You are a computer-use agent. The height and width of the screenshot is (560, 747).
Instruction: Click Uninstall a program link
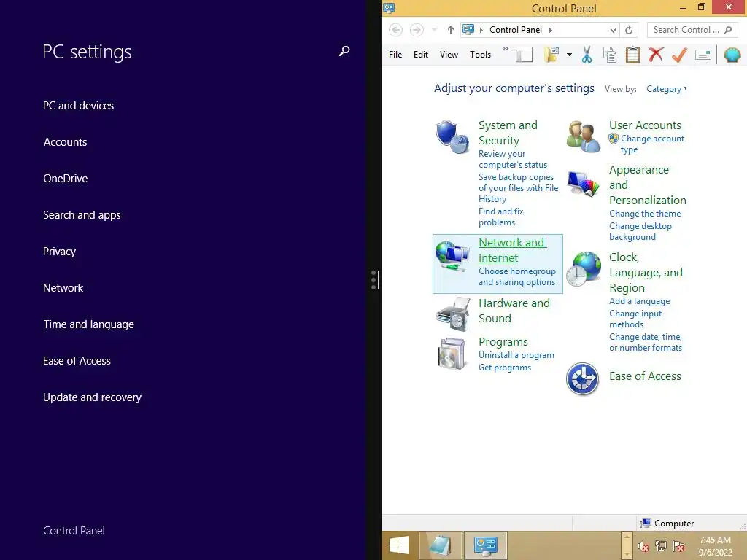[516, 355]
